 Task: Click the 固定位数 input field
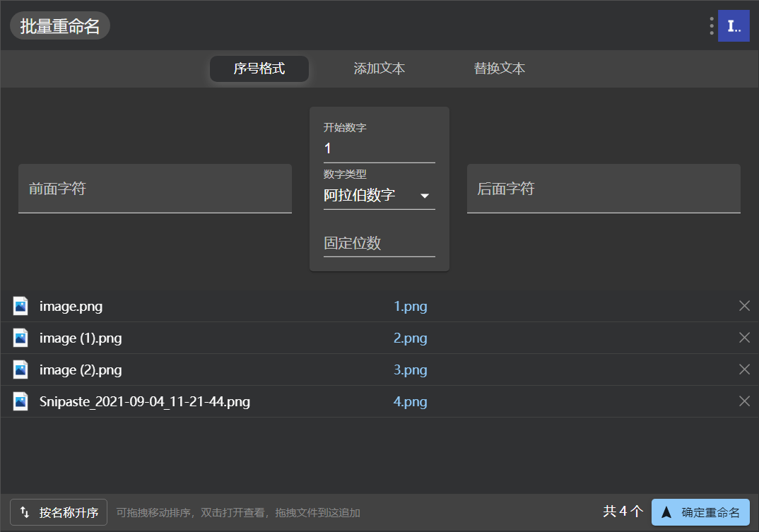379,243
